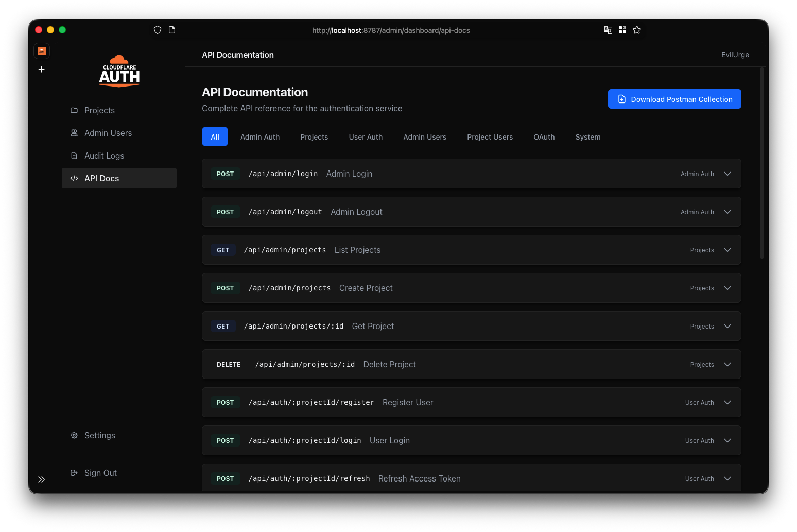Click the page vertical scrollbar
The height and width of the screenshot is (532, 797).
click(762, 164)
